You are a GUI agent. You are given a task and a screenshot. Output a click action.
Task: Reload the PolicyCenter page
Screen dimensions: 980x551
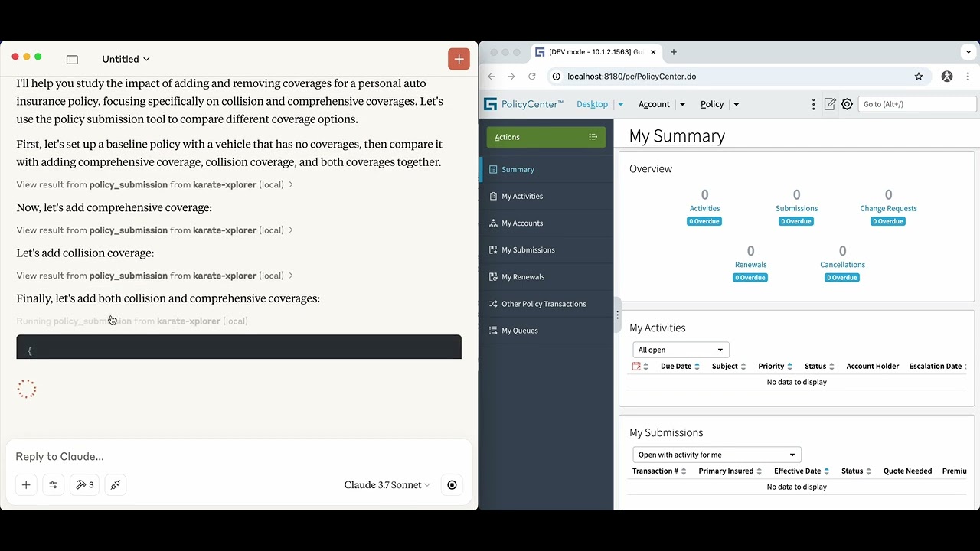(532, 77)
